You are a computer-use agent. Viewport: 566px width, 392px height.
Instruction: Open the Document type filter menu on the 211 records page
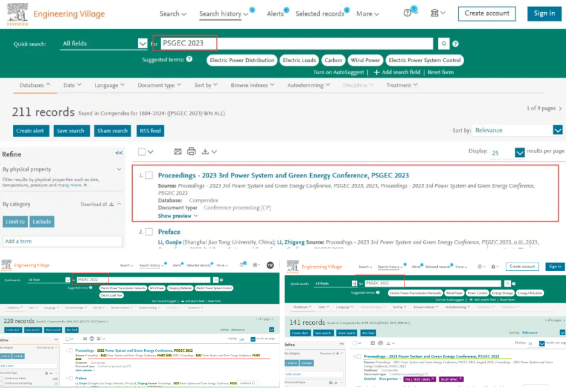click(x=160, y=85)
